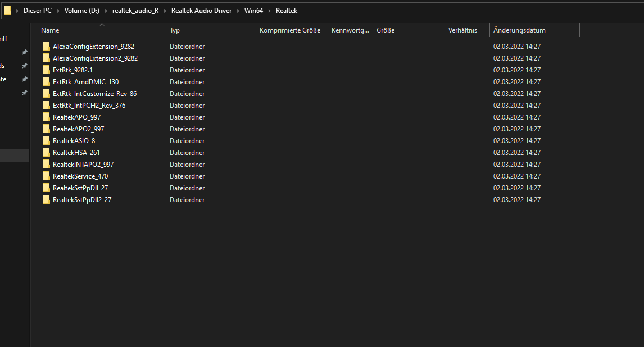Screen dimensions: 644x347
Task: Click the ExtRtk_IntCustomize_Rev_86 folder icon
Action: coord(46,94)
